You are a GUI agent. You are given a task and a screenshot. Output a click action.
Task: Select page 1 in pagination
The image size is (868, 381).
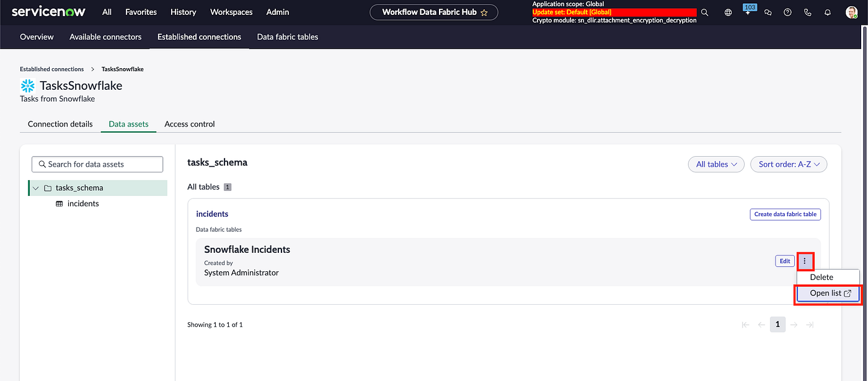777,324
